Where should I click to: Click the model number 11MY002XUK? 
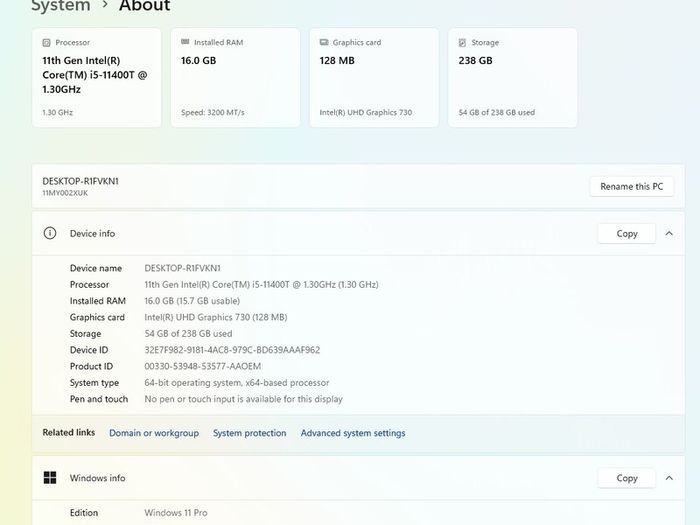(x=65, y=193)
